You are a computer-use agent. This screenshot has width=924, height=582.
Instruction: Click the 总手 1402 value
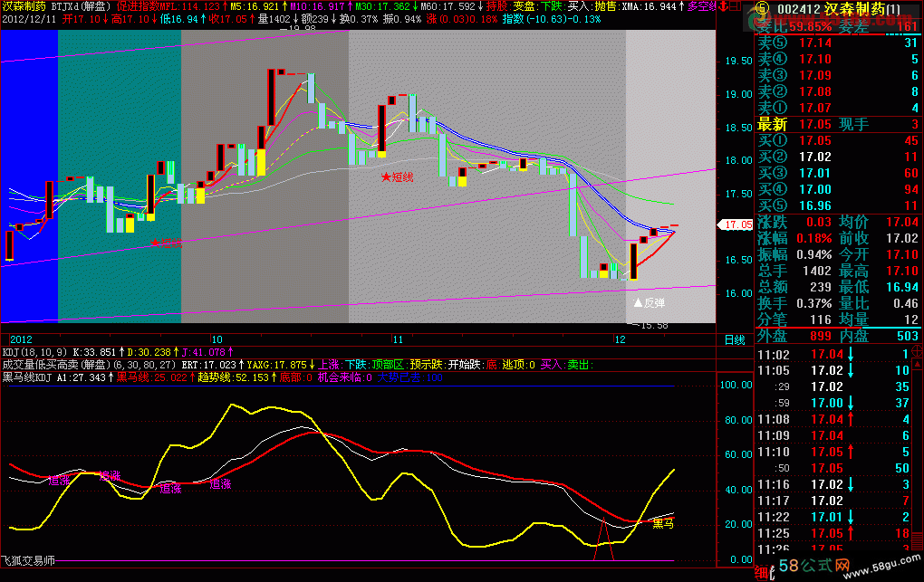click(817, 271)
